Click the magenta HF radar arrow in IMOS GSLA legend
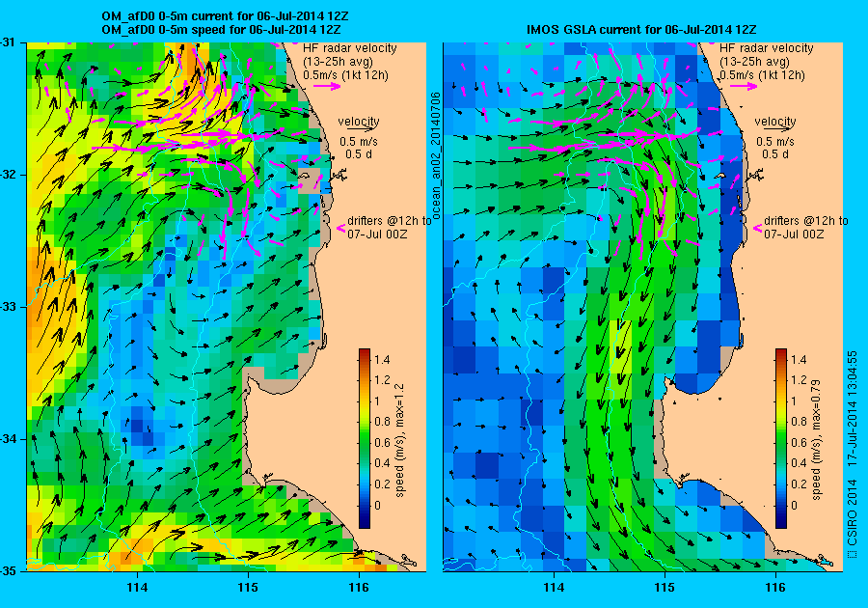 [x=746, y=86]
